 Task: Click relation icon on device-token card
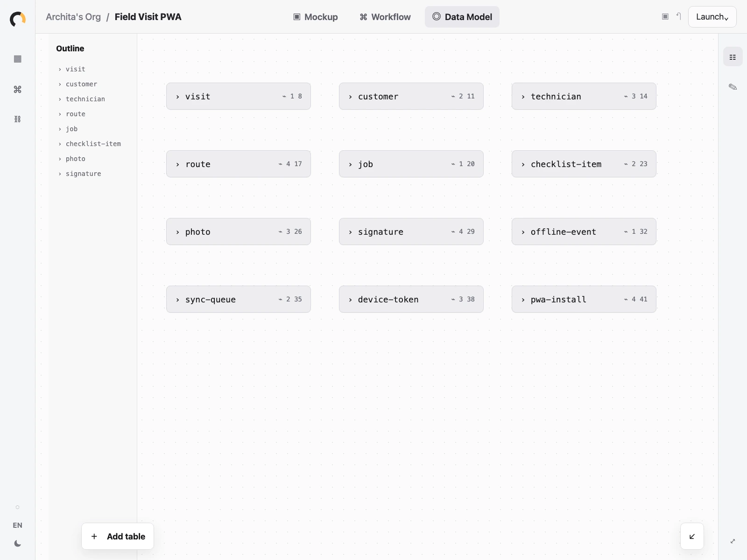point(453,299)
